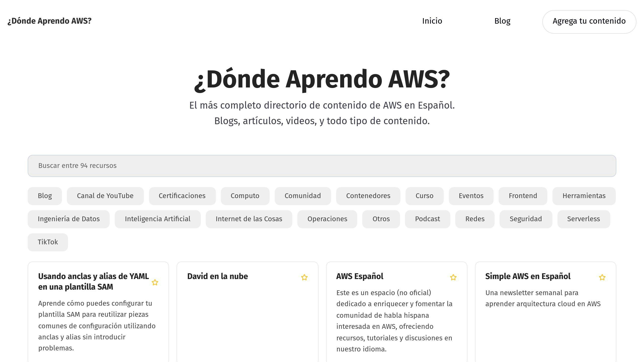
Task: Open the AWS Español card title
Action: [x=360, y=276]
